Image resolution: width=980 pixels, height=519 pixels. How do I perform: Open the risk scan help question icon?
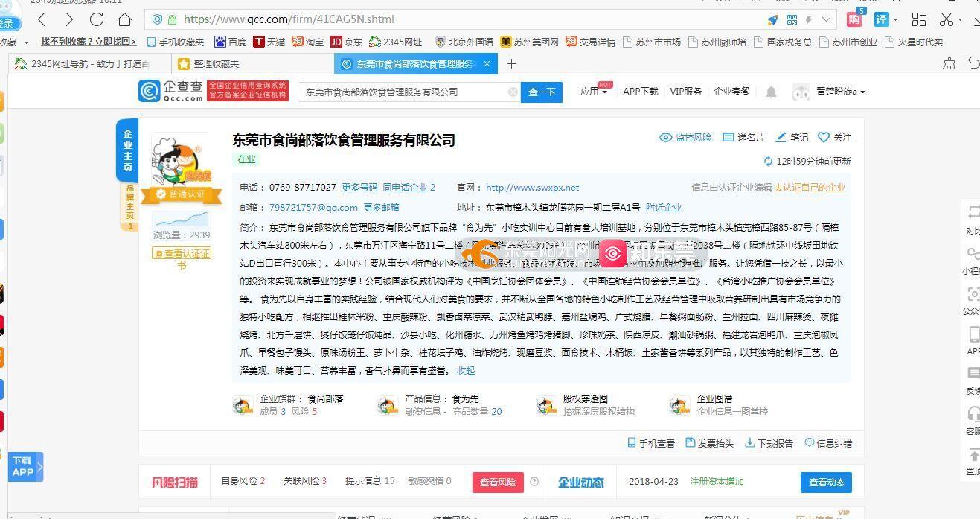pos(534,482)
